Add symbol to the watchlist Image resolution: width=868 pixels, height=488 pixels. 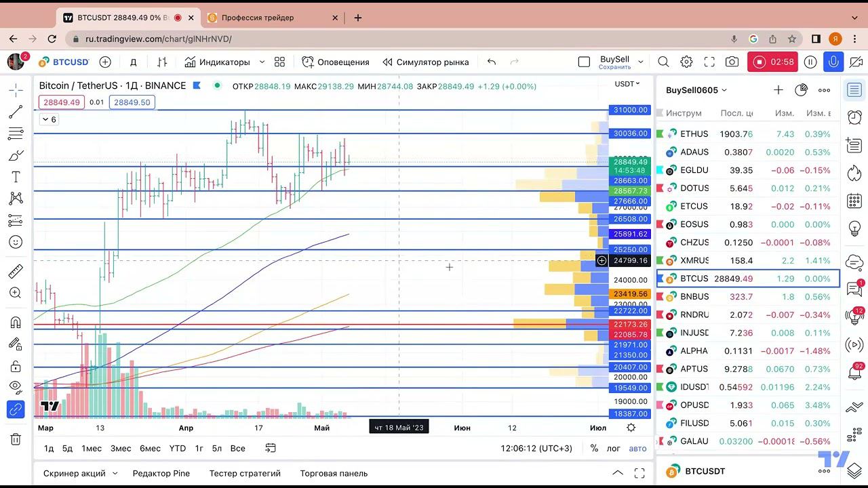point(778,89)
